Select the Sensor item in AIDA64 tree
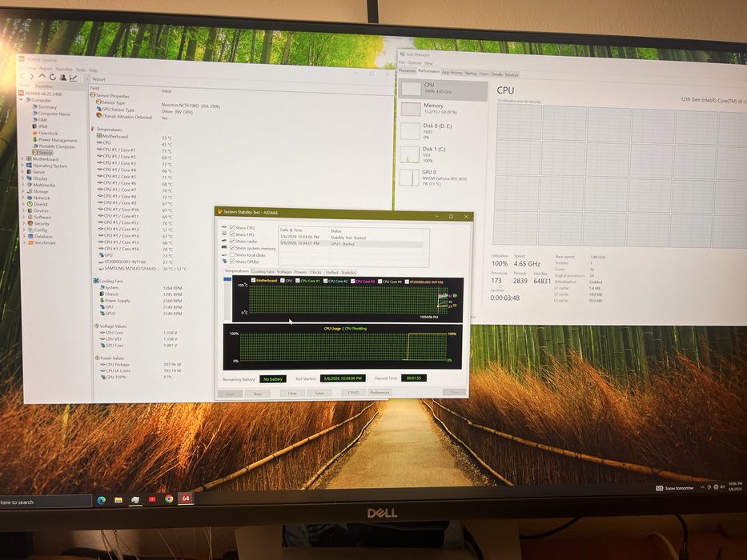The height and width of the screenshot is (560, 747). [x=43, y=152]
